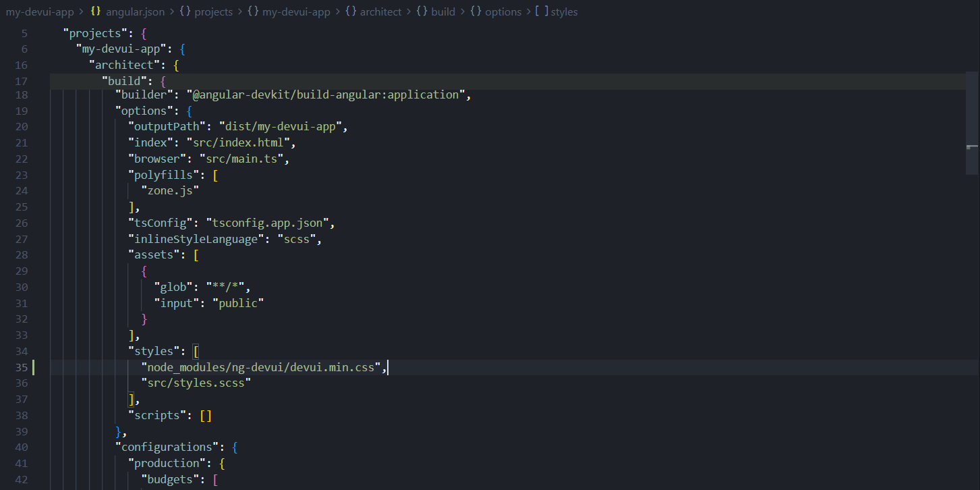Click the "styles" key on line 34

(x=154, y=352)
